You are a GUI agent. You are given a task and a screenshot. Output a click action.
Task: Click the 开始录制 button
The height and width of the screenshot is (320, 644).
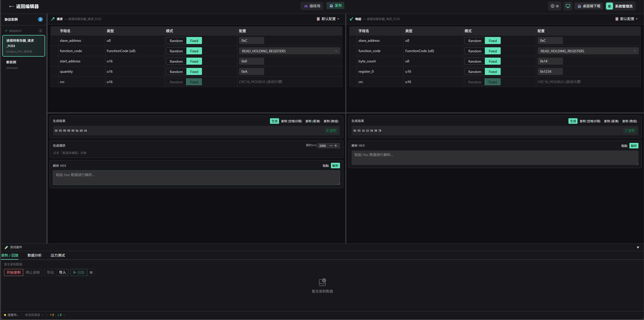[14, 272]
